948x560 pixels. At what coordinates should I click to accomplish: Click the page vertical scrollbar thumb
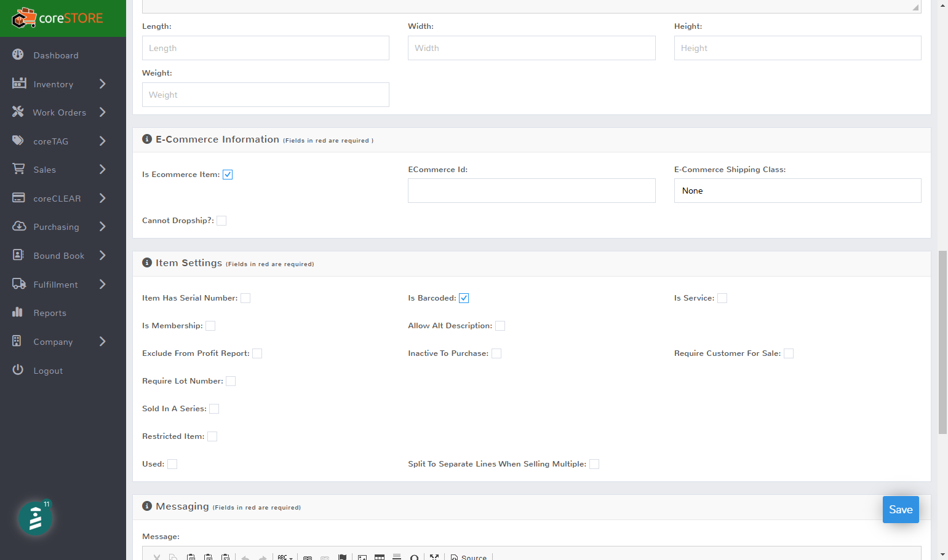pos(942,342)
